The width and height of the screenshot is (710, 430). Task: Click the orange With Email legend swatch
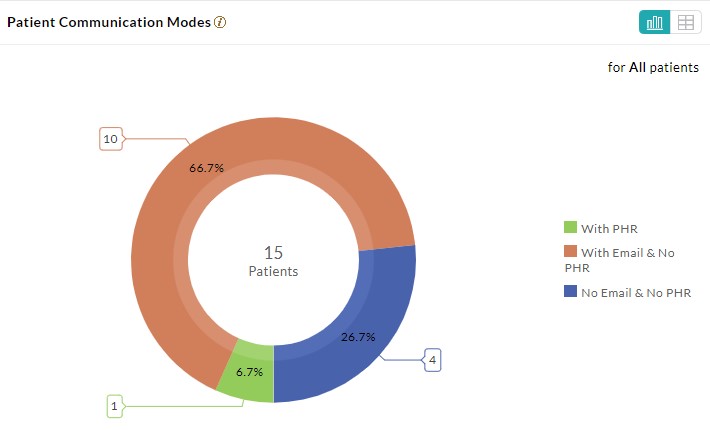click(570, 253)
